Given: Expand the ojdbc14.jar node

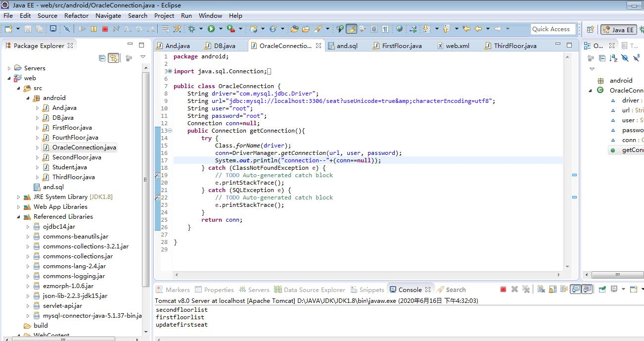Looking at the screenshot, I should click(x=28, y=227).
